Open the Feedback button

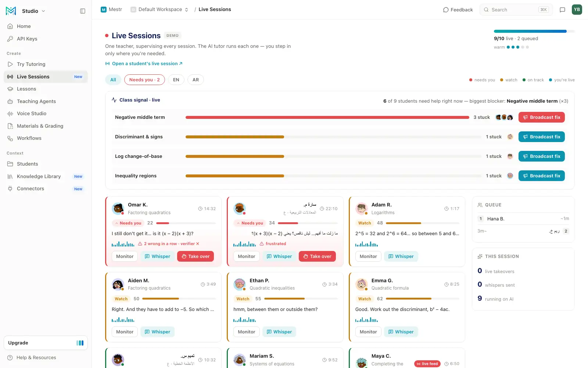pyautogui.click(x=458, y=10)
